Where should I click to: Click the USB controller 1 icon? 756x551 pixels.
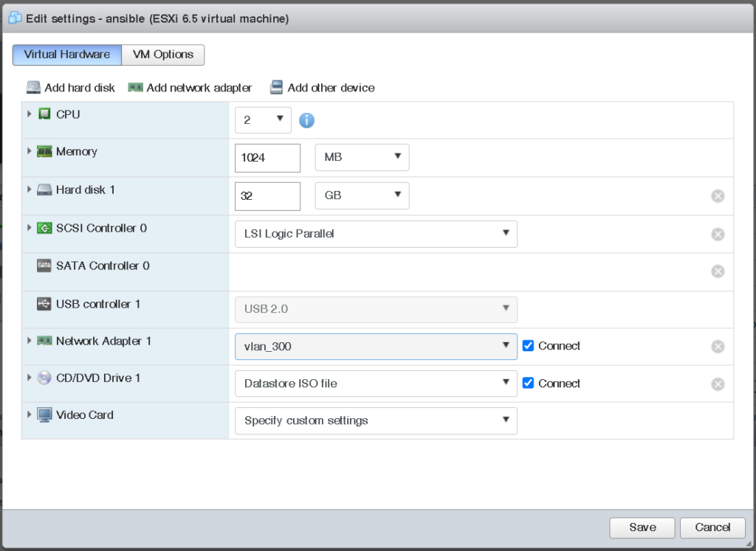(x=44, y=304)
